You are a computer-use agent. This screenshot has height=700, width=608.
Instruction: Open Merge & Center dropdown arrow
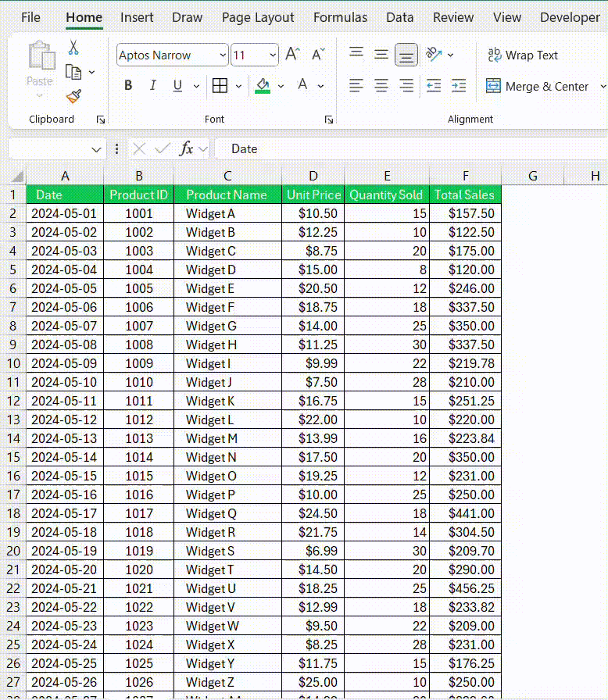click(x=603, y=86)
